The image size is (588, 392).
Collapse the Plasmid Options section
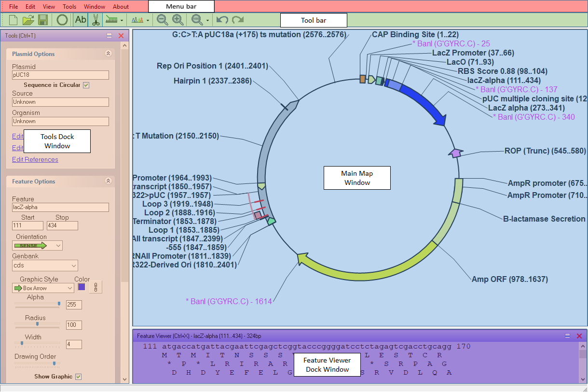(109, 54)
